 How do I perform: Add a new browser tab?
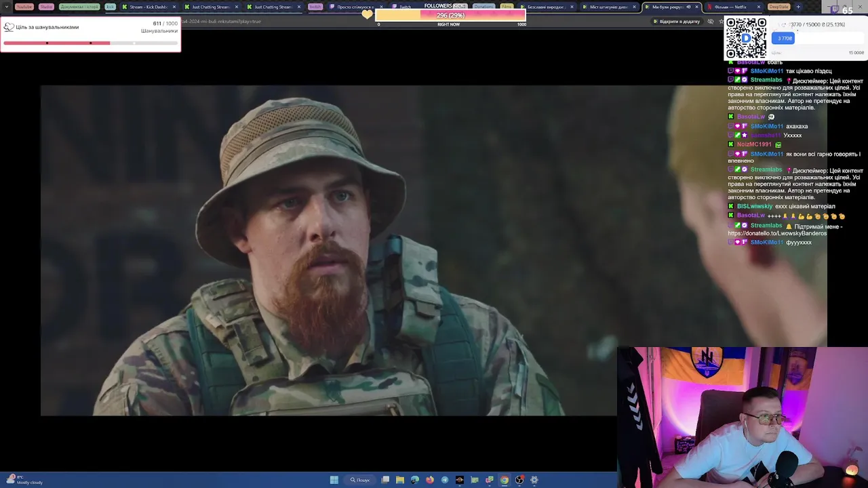pos(798,7)
